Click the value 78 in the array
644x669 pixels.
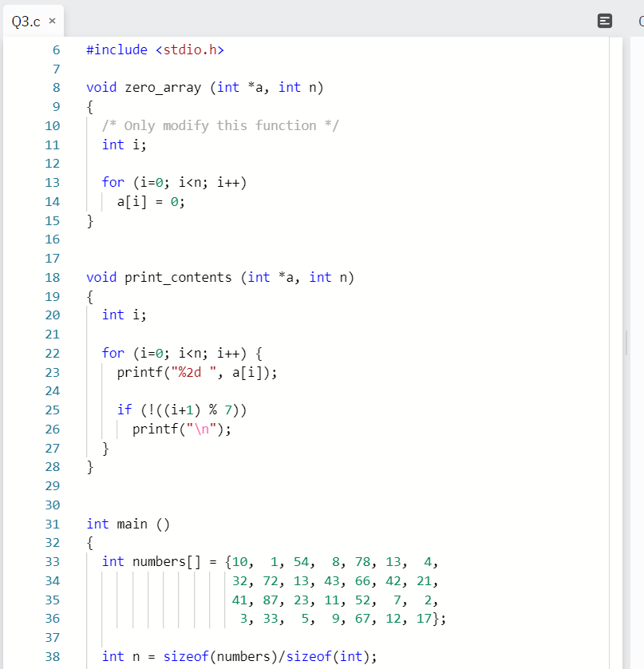[x=362, y=561]
